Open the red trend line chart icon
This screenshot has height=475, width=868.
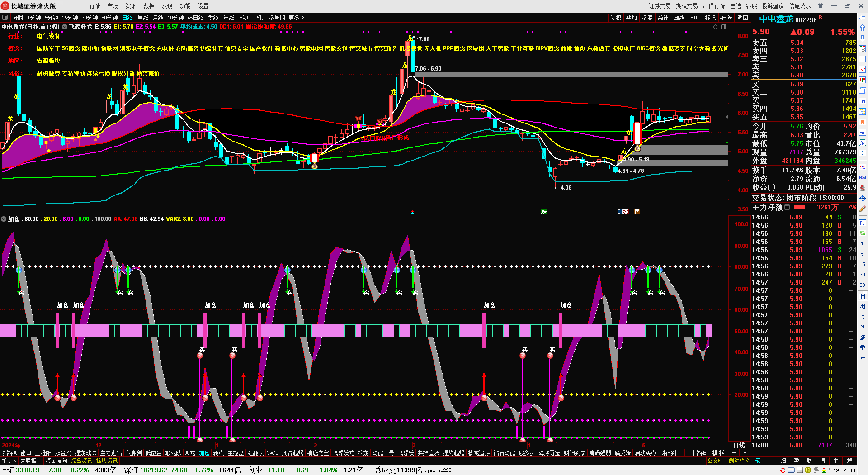click(x=863, y=69)
